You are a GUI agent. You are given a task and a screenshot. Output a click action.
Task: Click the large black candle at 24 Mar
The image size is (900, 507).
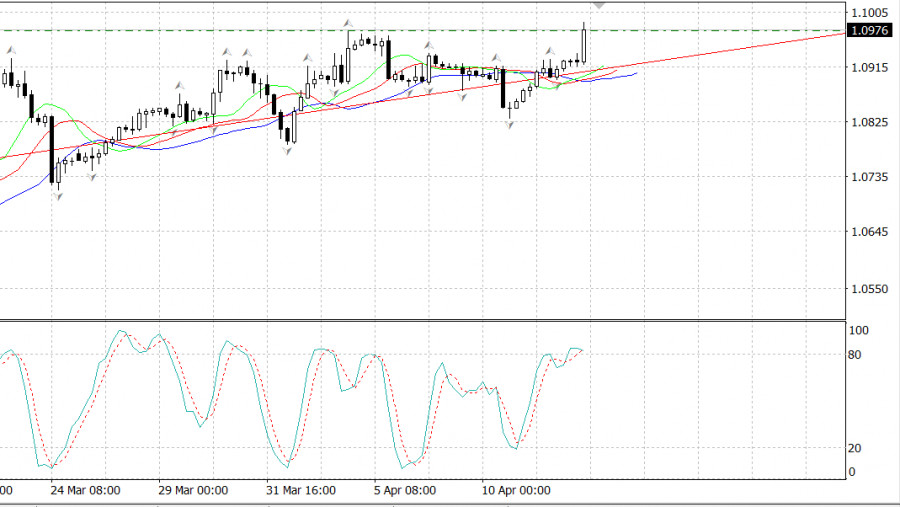click(x=52, y=149)
